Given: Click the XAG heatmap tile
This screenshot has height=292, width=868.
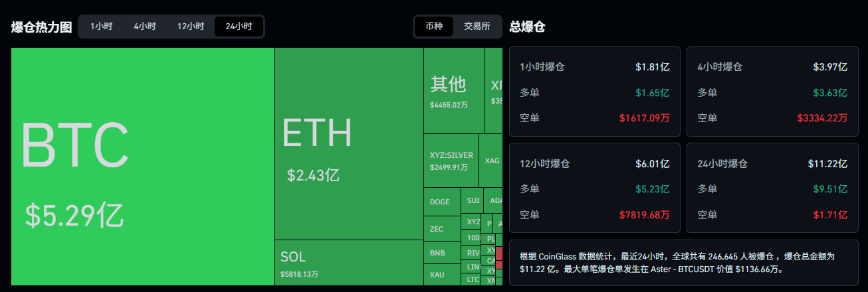Looking at the screenshot, I should (491, 160).
